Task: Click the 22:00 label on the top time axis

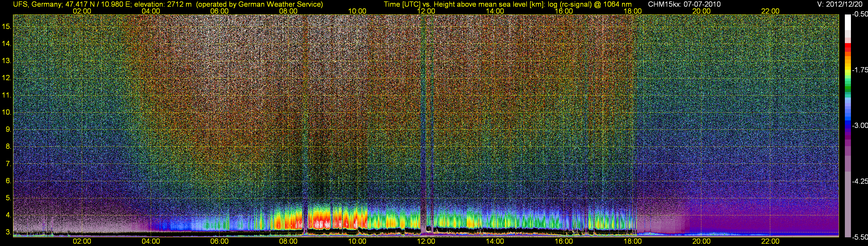Action: coord(770,11)
